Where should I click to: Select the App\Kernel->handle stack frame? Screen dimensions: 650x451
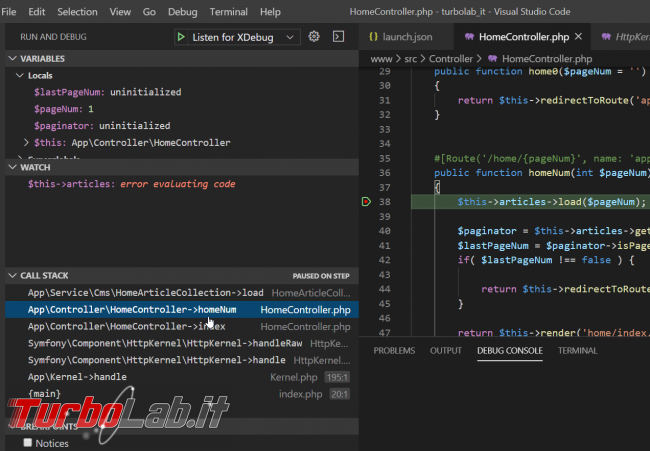pos(182,377)
